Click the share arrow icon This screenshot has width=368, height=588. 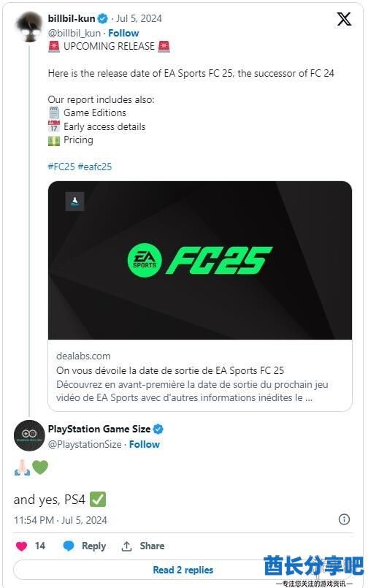point(126,546)
